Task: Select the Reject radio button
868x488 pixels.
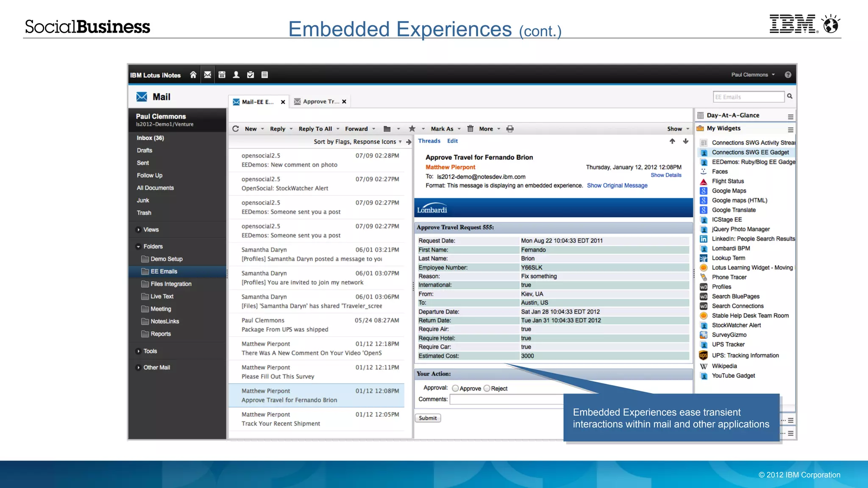Action: pyautogui.click(x=487, y=388)
